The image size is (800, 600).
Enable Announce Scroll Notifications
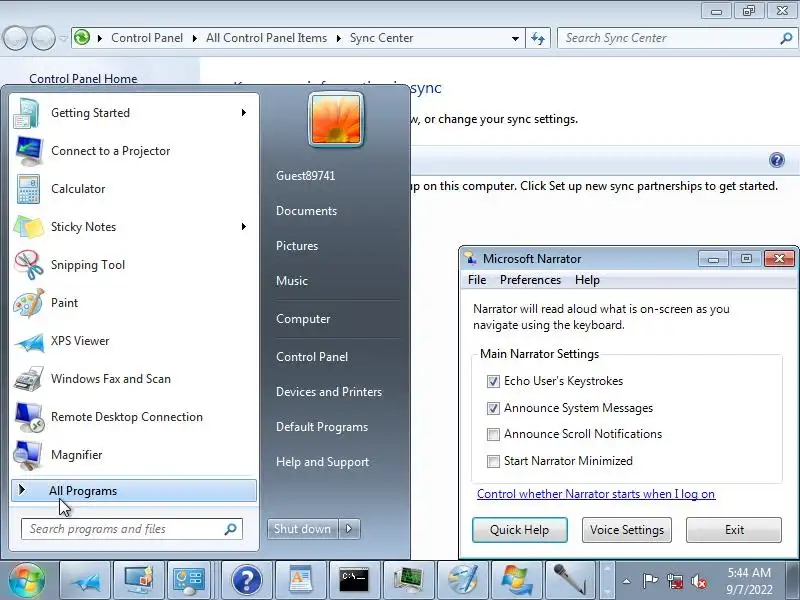[x=493, y=434]
